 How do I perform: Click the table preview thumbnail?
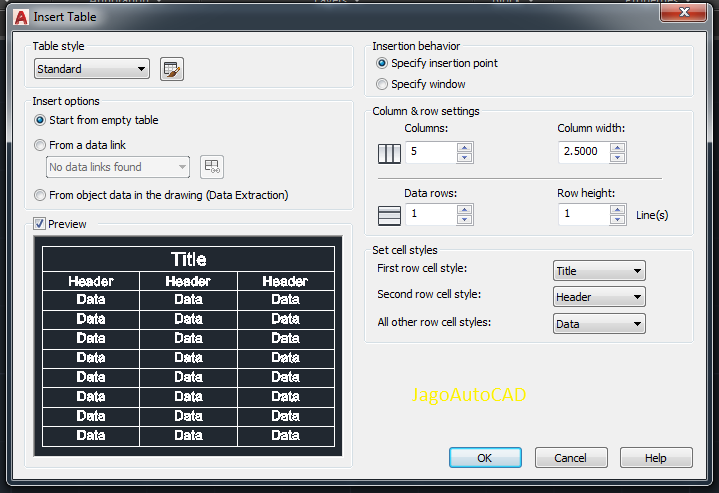pos(188,346)
